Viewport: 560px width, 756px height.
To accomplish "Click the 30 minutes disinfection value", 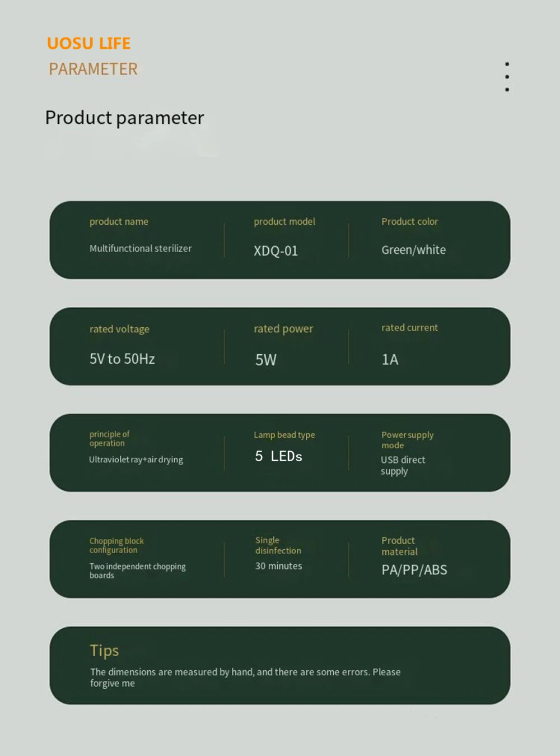I will coord(278,566).
